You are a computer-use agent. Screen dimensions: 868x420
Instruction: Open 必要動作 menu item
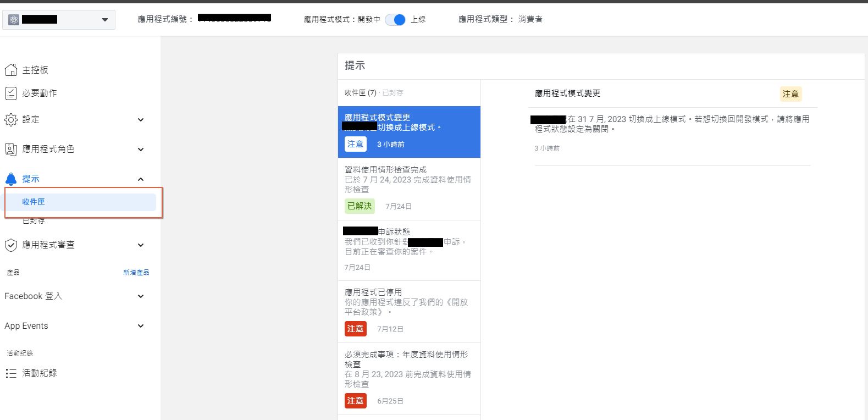click(40, 93)
